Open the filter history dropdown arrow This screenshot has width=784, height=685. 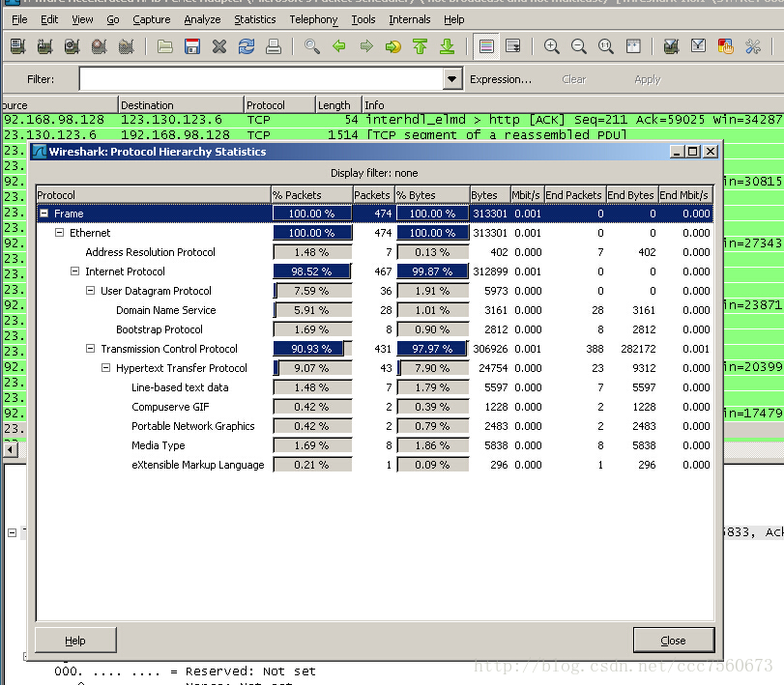coord(452,79)
